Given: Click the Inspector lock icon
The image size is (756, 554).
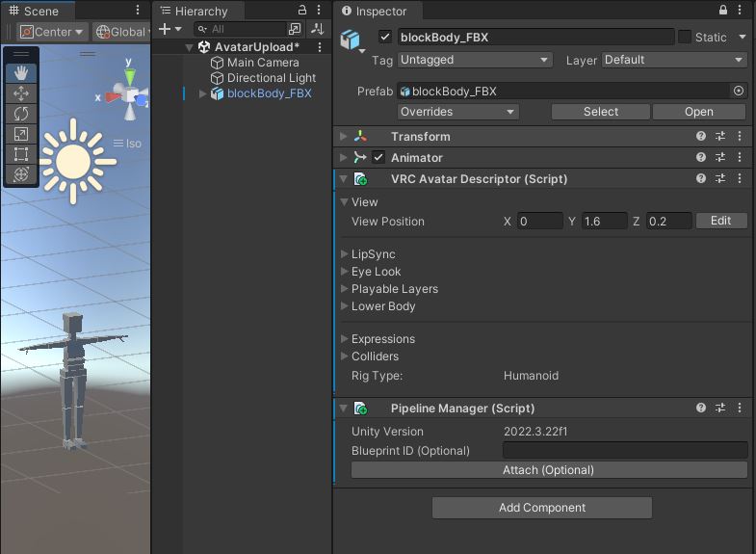Looking at the screenshot, I should [723, 11].
